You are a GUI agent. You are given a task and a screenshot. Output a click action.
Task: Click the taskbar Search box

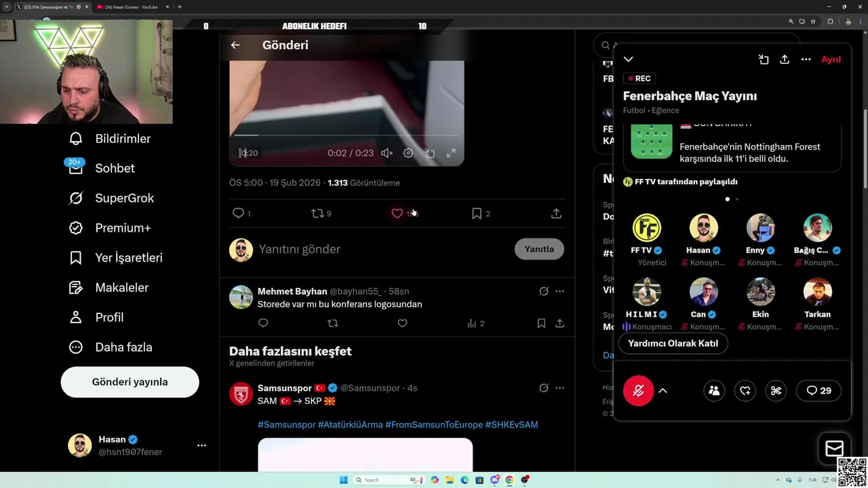point(389,480)
